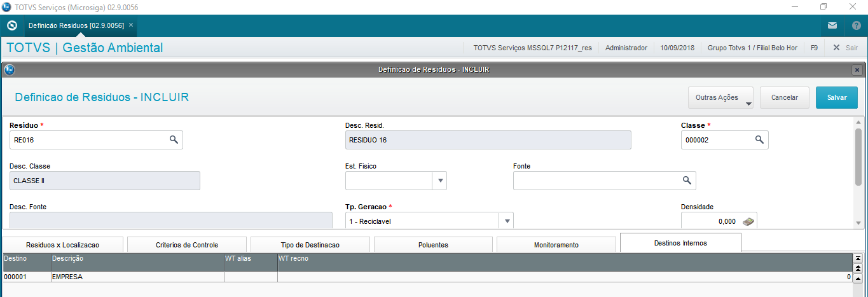Image resolution: width=868 pixels, height=297 pixels.
Task: Open the Densidade calculator icon
Action: [x=748, y=221]
